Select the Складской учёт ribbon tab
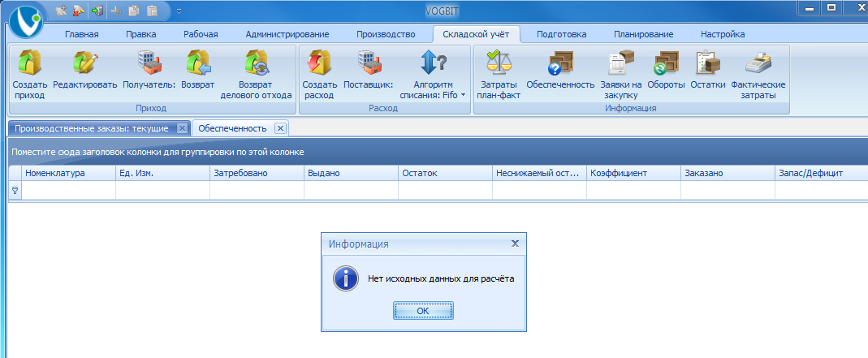868x358 pixels. [x=477, y=34]
